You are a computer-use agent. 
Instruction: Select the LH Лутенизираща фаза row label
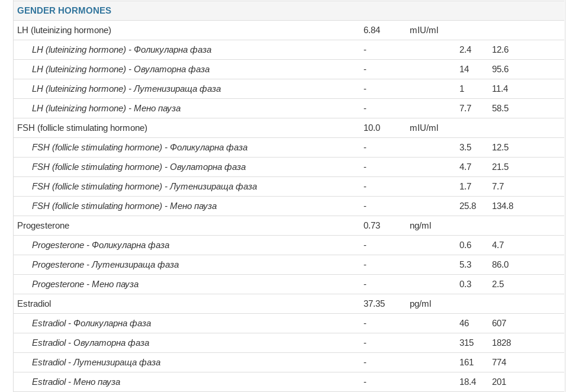point(126,89)
